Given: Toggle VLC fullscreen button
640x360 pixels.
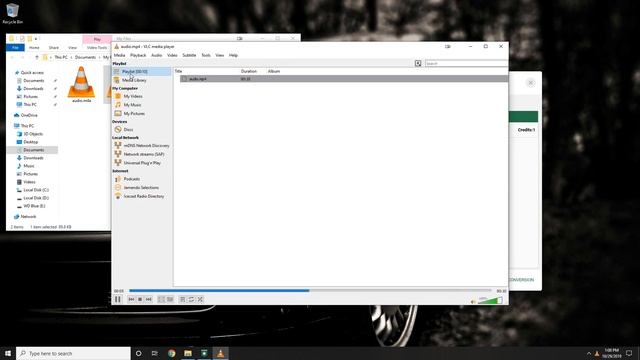Looking at the screenshot, I should tap(161, 300).
